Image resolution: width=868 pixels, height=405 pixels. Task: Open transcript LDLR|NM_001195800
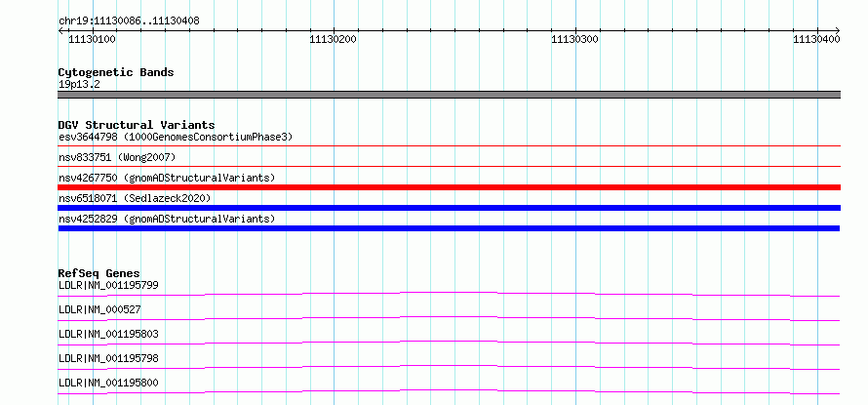click(108, 383)
